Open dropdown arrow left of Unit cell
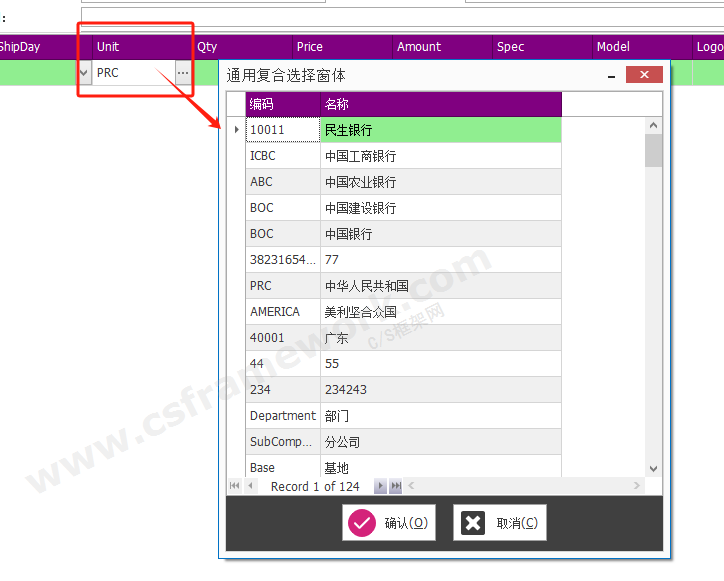The height and width of the screenshot is (581, 724). [84, 73]
